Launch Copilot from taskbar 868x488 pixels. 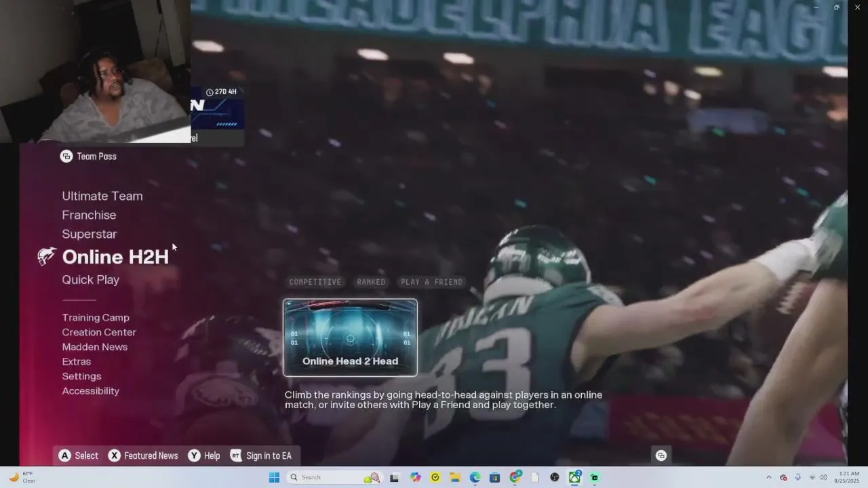click(x=415, y=477)
